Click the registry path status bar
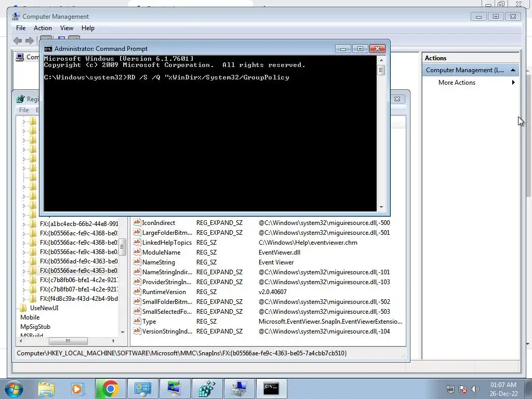Image resolution: width=532 pixels, height=399 pixels. click(x=210, y=353)
